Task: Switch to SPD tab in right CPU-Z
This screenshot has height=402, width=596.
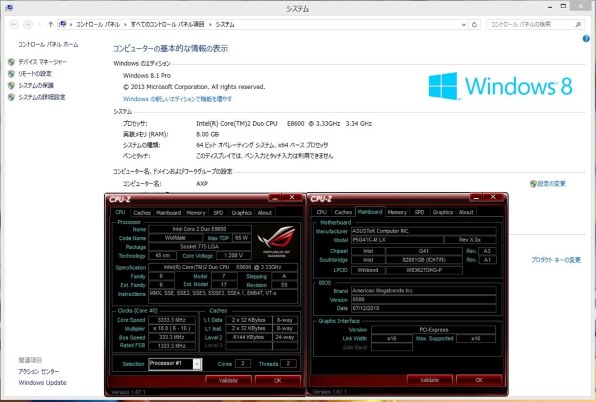Action: tap(419, 212)
